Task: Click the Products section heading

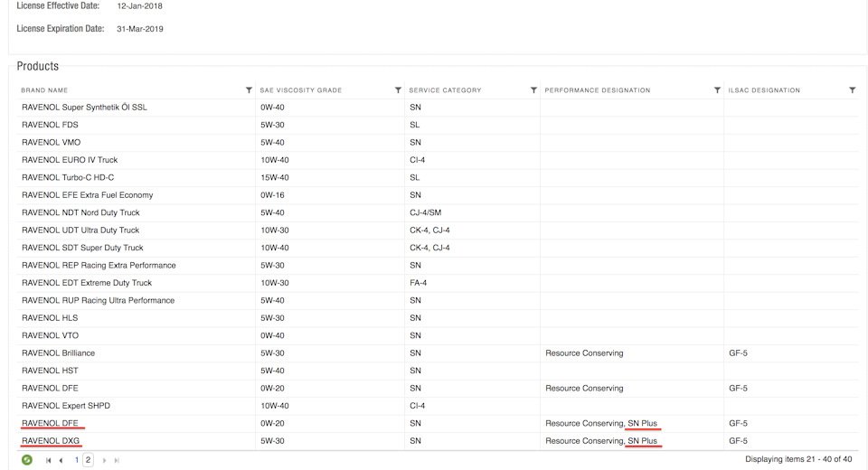Action: click(x=38, y=66)
